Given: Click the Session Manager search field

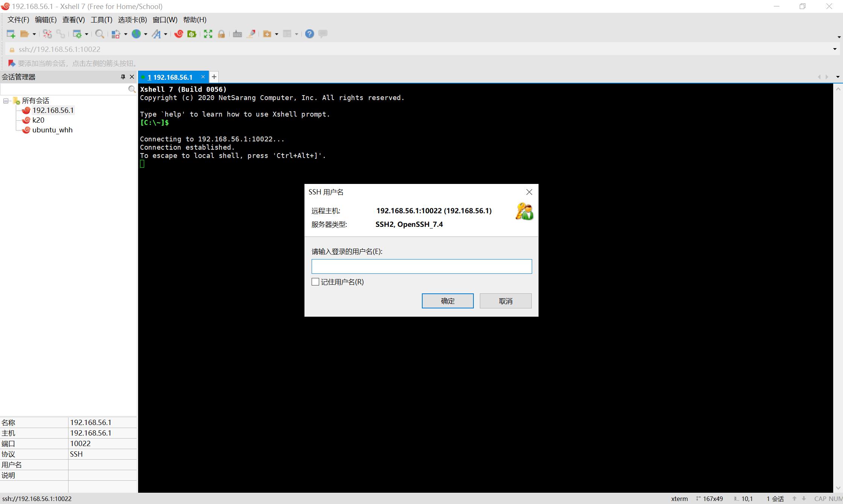Looking at the screenshot, I should pyautogui.click(x=64, y=89).
